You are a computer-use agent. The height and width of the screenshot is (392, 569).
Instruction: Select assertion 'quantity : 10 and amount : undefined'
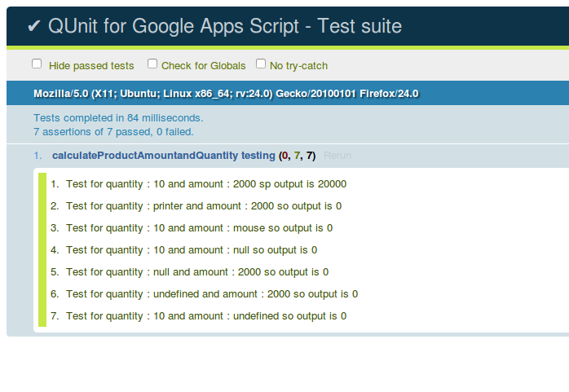206,316
